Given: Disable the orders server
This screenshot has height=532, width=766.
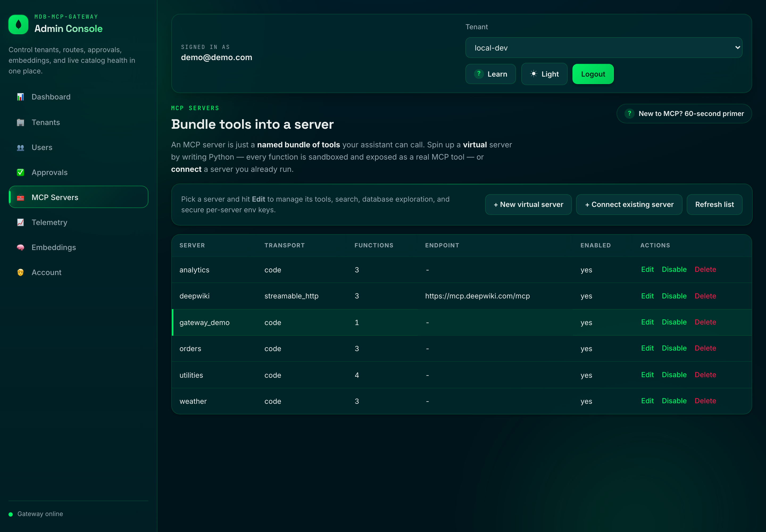Looking at the screenshot, I should (x=674, y=348).
